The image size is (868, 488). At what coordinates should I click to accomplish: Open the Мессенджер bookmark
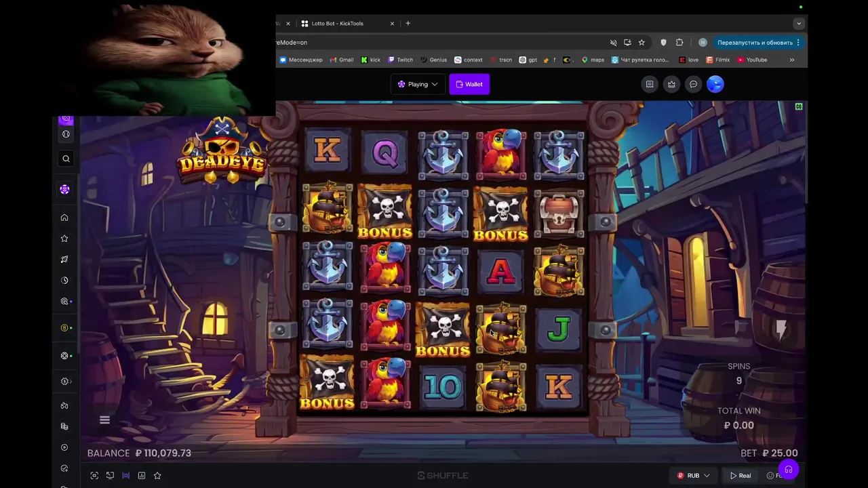click(x=301, y=60)
